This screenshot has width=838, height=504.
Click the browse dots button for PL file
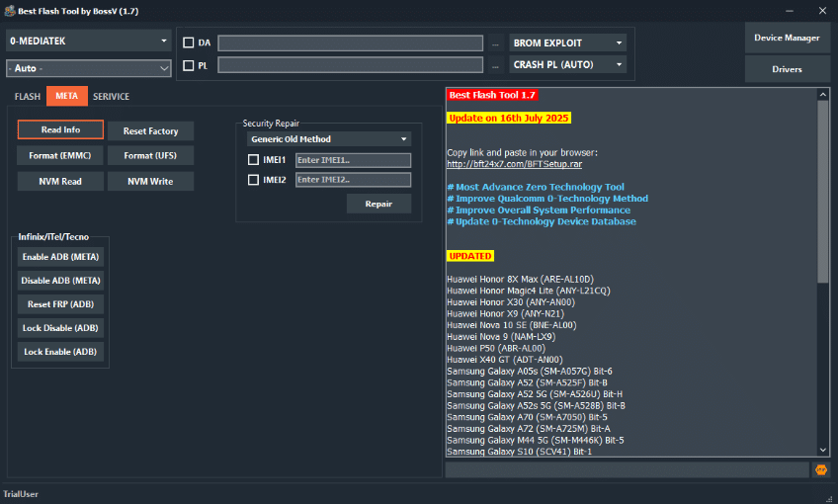pyautogui.click(x=495, y=65)
